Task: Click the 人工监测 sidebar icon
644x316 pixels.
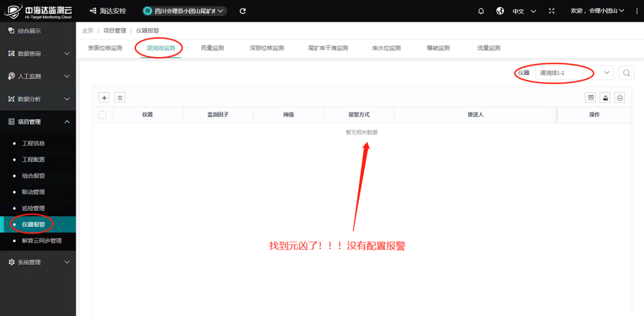Action: (x=11, y=76)
